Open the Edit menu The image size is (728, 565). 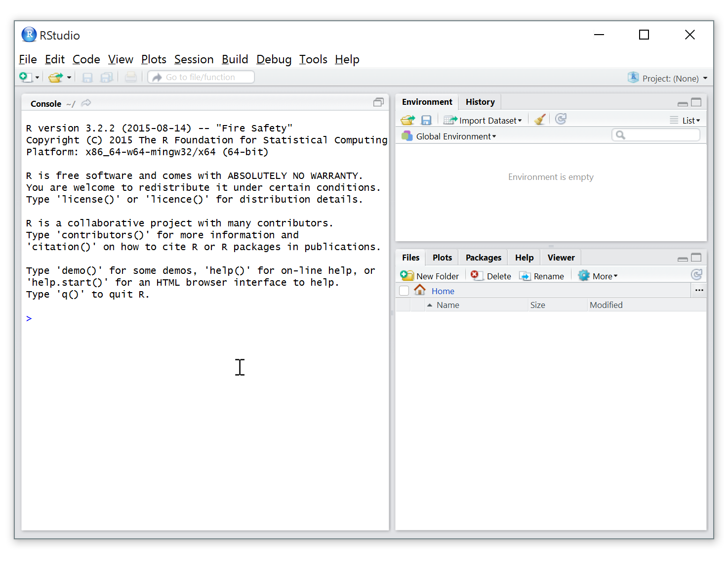click(55, 59)
